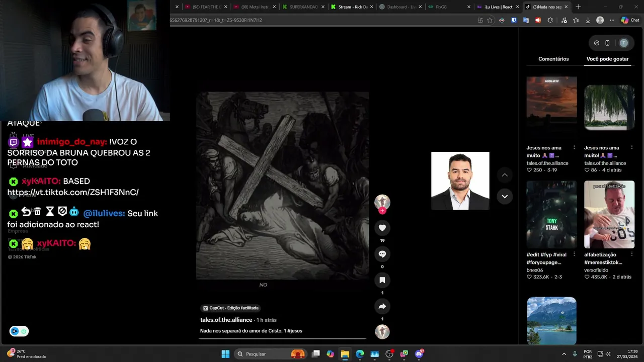Click the #jesus hashtag in the caption

[295, 331]
